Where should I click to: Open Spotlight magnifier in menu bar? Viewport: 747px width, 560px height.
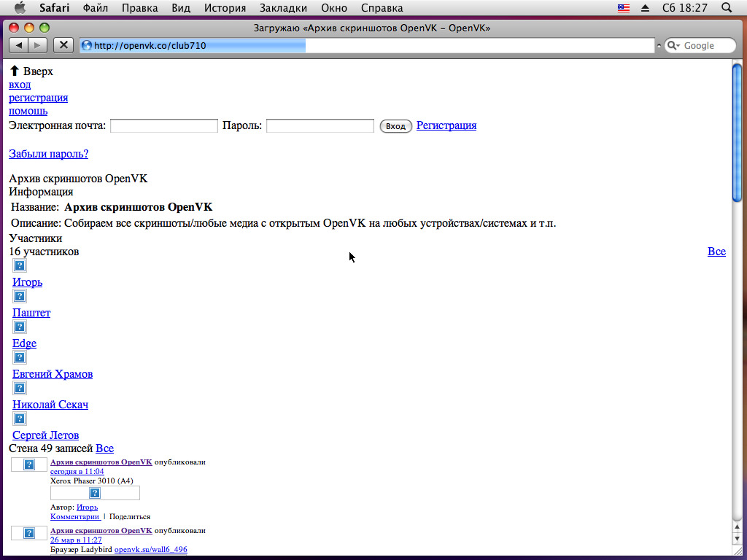(x=726, y=8)
